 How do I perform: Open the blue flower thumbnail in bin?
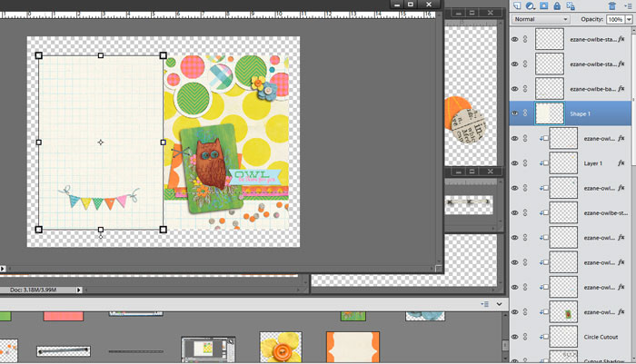click(x=425, y=316)
